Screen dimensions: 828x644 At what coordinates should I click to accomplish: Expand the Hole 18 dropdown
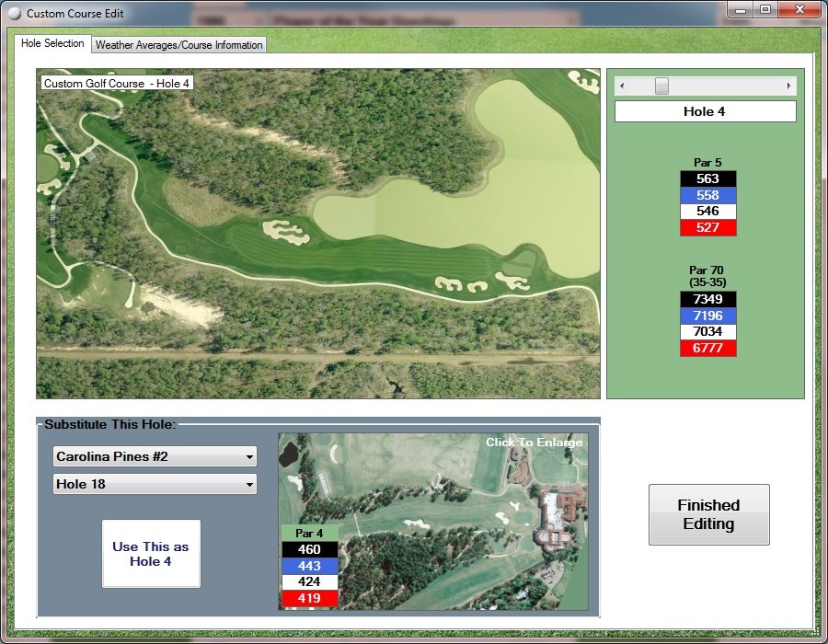[155, 484]
